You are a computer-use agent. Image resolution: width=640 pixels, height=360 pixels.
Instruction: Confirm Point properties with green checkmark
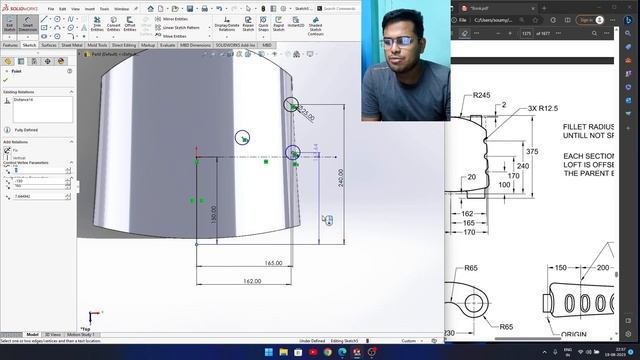pyautogui.click(x=5, y=80)
